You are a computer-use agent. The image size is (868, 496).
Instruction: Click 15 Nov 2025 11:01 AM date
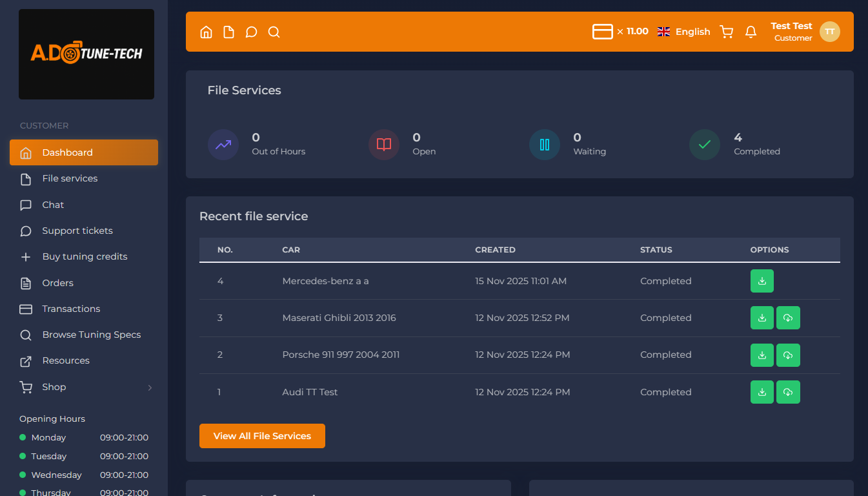[521, 281]
